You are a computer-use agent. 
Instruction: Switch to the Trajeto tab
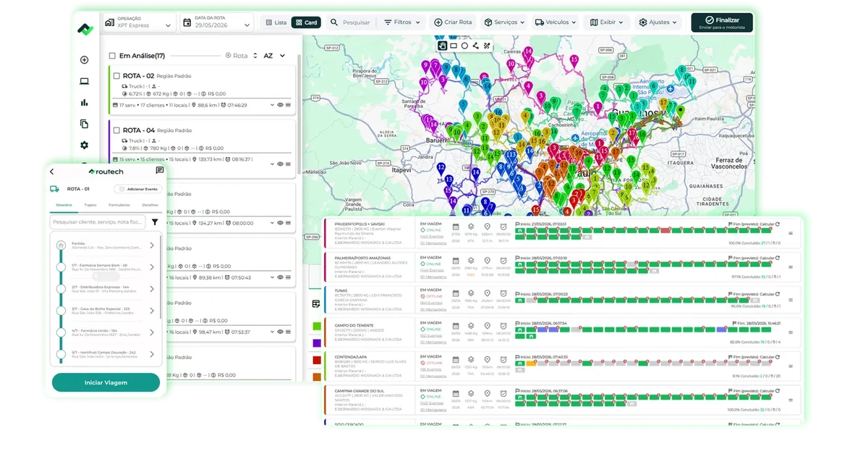(x=90, y=206)
